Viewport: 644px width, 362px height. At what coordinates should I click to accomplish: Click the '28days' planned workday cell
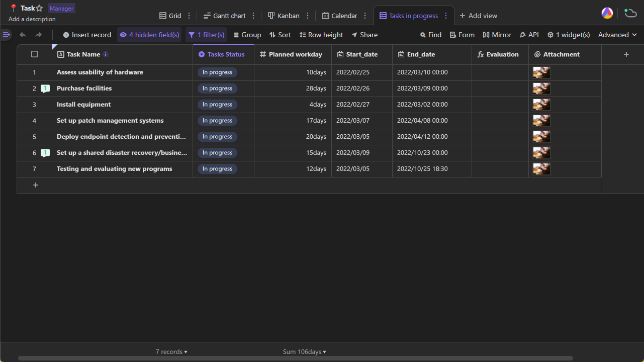293,88
